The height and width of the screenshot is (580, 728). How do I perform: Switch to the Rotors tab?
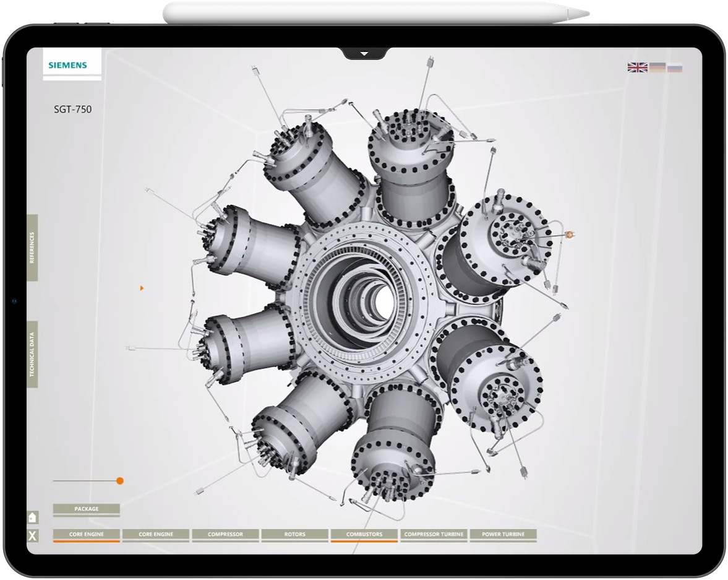coord(295,534)
